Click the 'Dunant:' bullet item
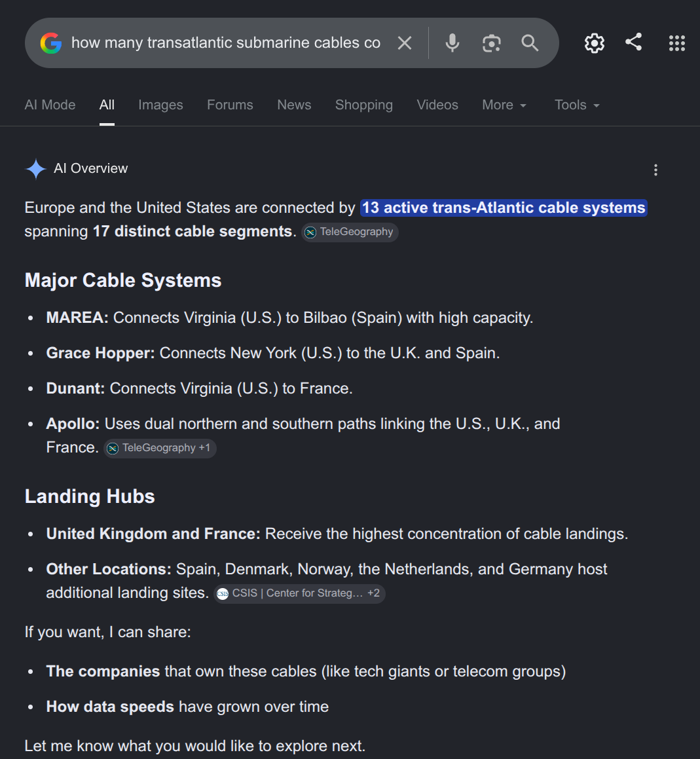 (x=199, y=389)
